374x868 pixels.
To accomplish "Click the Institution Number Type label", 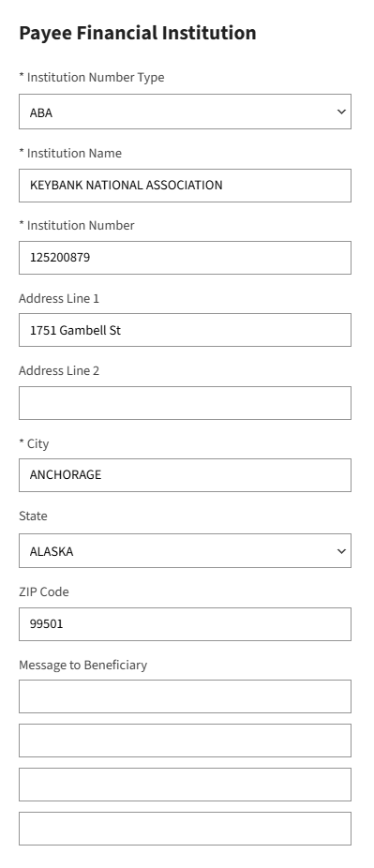I will (92, 78).
